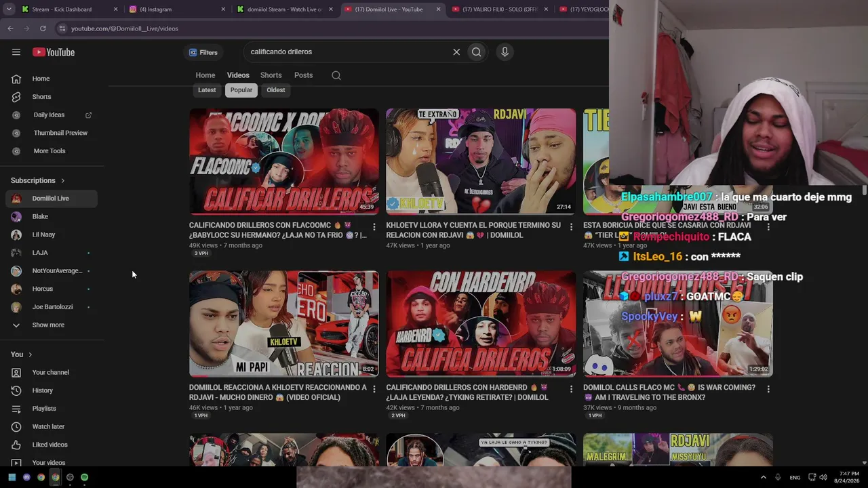The width and height of the screenshot is (868, 488).
Task: Open options for the HARDENRD drilleros video
Action: coord(571,389)
